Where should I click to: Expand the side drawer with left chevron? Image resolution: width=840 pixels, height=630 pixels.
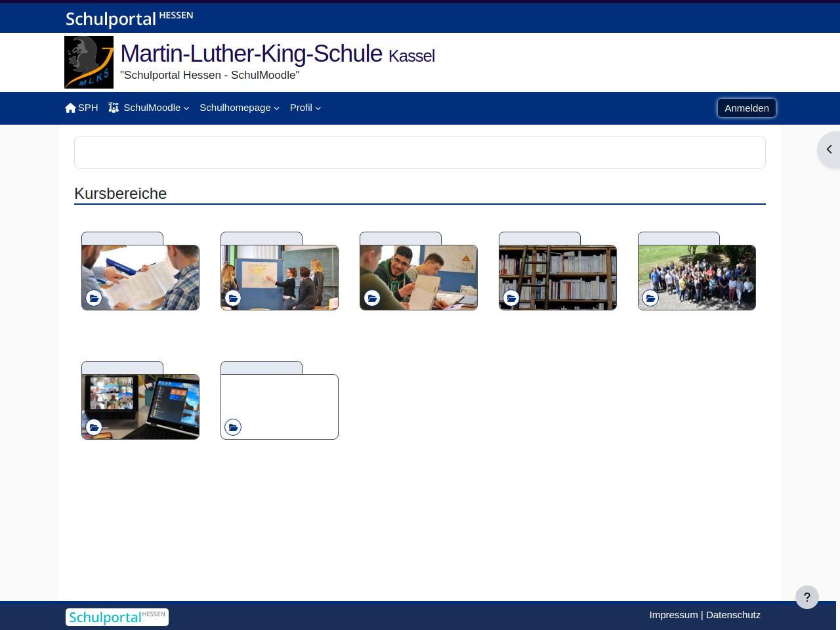click(829, 150)
